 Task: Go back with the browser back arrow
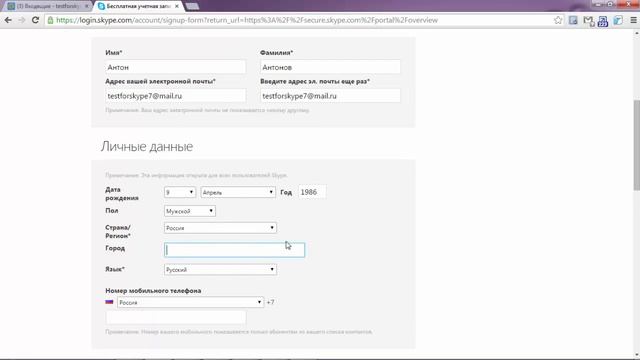point(8,20)
